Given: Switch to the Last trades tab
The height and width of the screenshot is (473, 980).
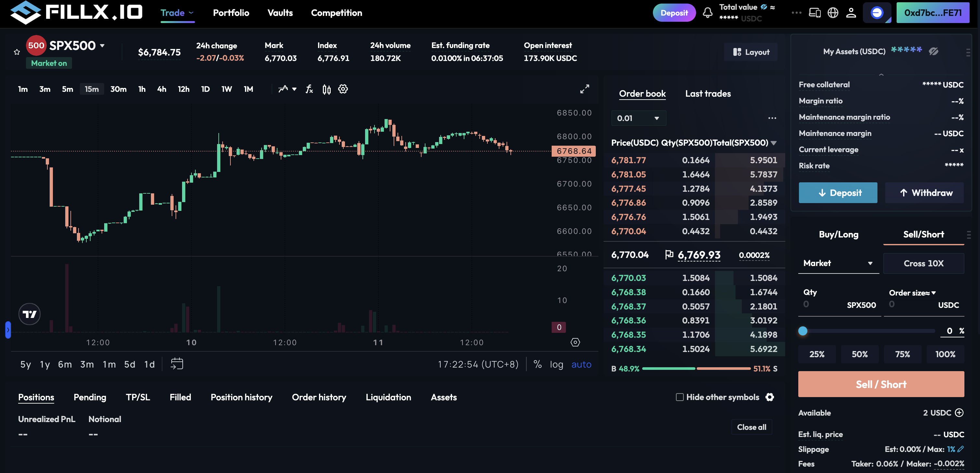Looking at the screenshot, I should (x=708, y=93).
